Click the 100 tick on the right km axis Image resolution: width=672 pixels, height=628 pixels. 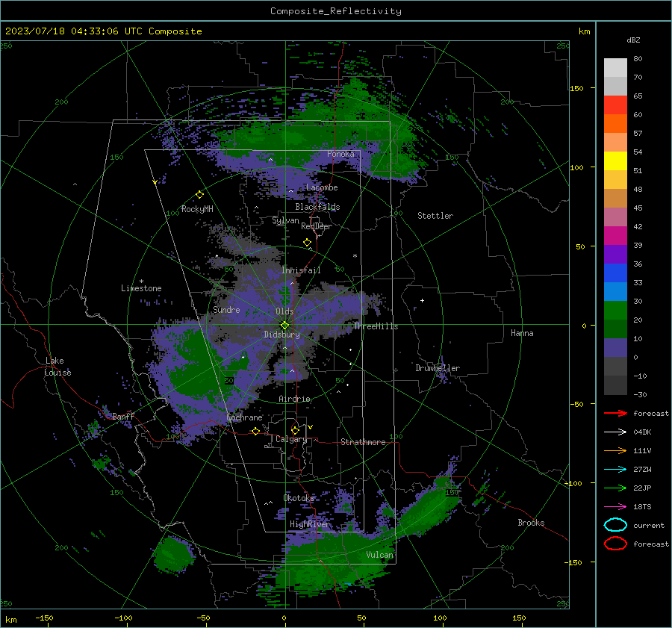(x=576, y=167)
